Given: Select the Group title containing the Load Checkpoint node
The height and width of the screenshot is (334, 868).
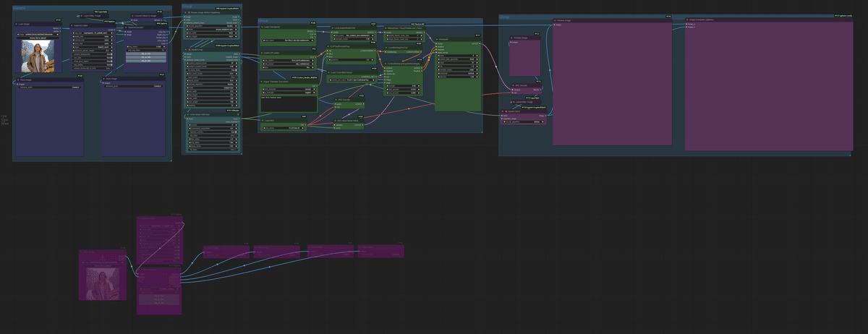Looking at the screenshot, I should coord(263,20).
